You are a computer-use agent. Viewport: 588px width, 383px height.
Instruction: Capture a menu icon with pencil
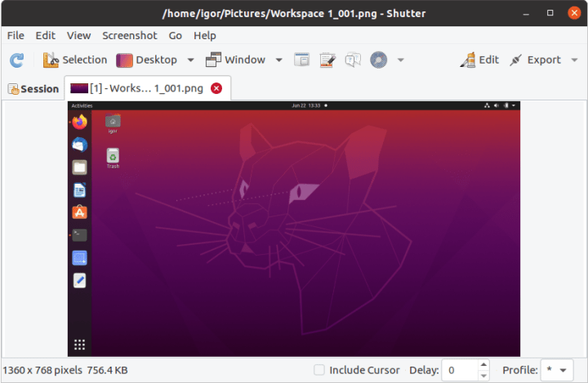tap(327, 60)
